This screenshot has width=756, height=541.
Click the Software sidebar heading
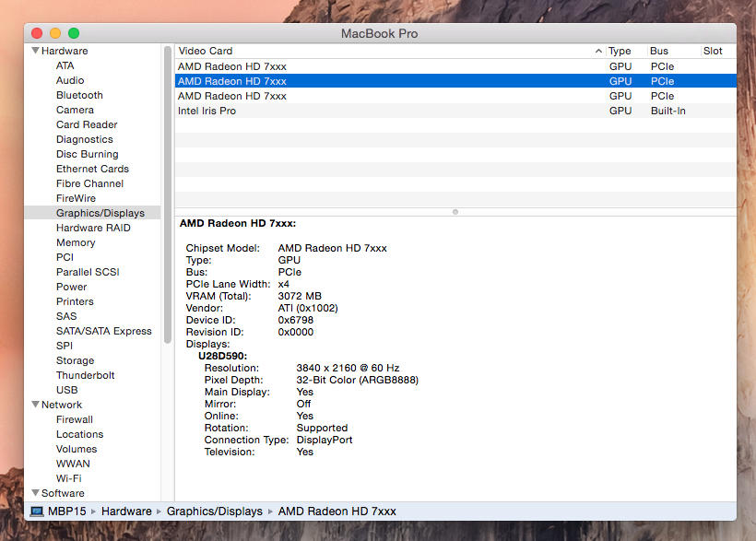click(x=63, y=493)
